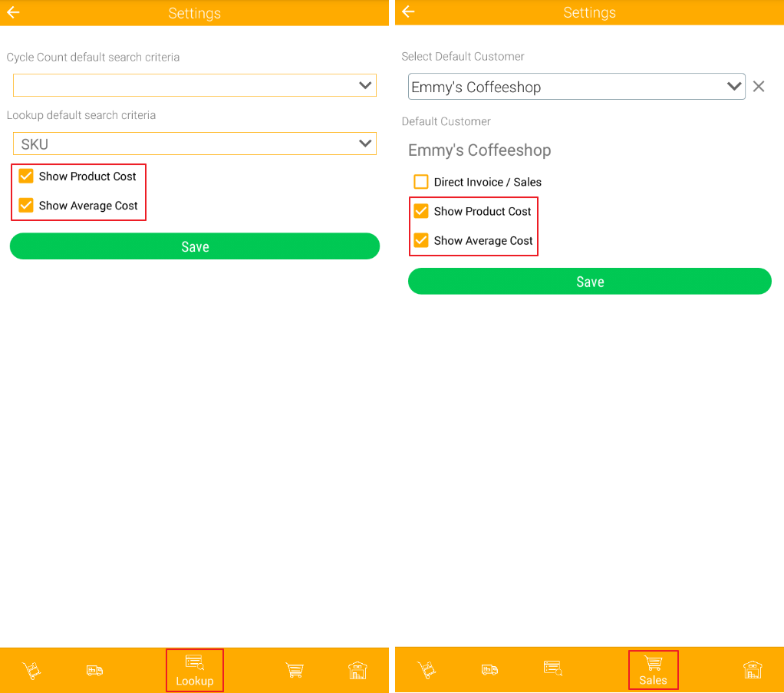Open the Emmy's Coffeeshop customer dropdown
Screen dimensions: 784x693
(576, 87)
